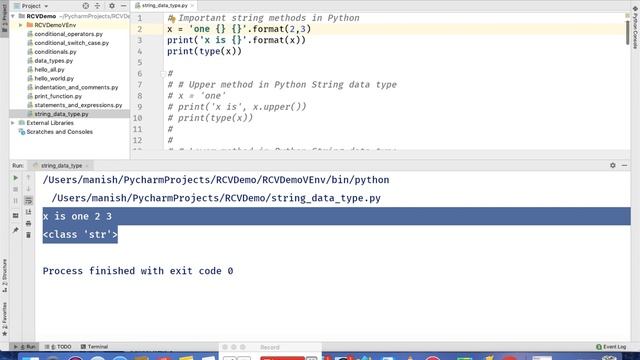
Task: Click the Stop process icon in Run panel
Action: pyautogui.click(x=16, y=189)
